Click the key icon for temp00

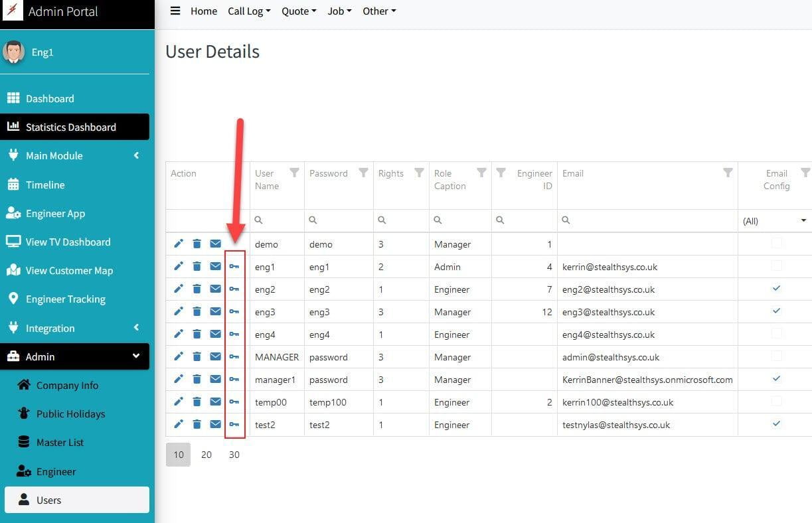tap(234, 402)
